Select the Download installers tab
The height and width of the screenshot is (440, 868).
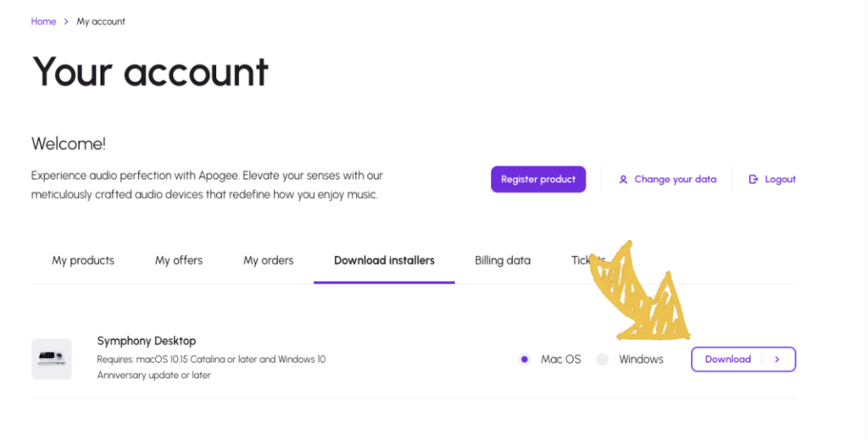(x=384, y=260)
